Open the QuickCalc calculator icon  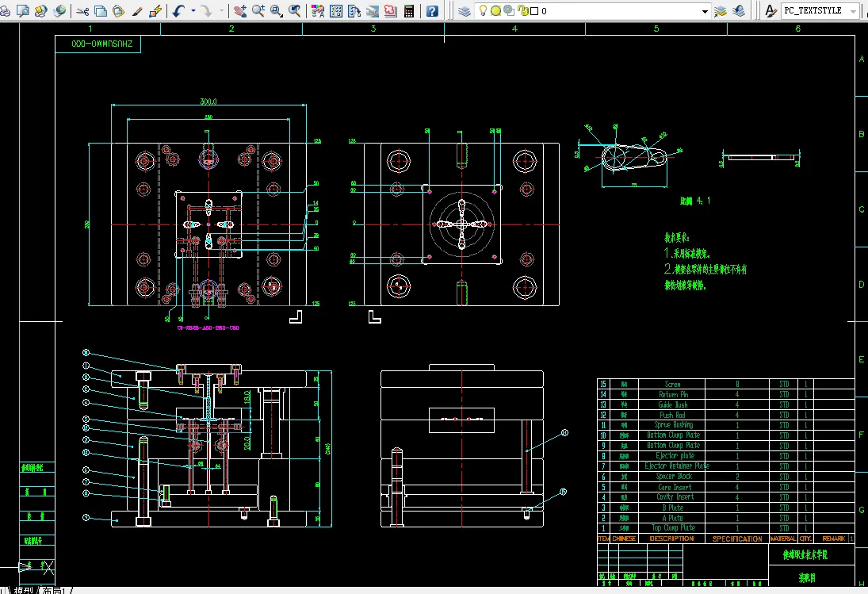pyautogui.click(x=409, y=10)
